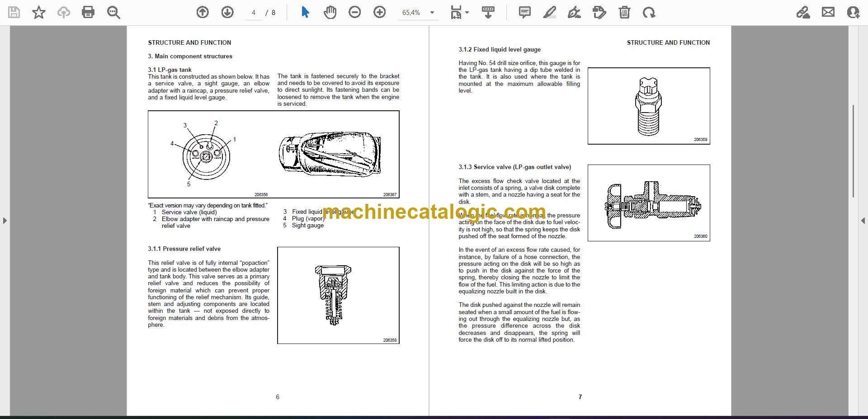The image size is (868, 419).
Task: Go to the previous page
Action: 203,13
